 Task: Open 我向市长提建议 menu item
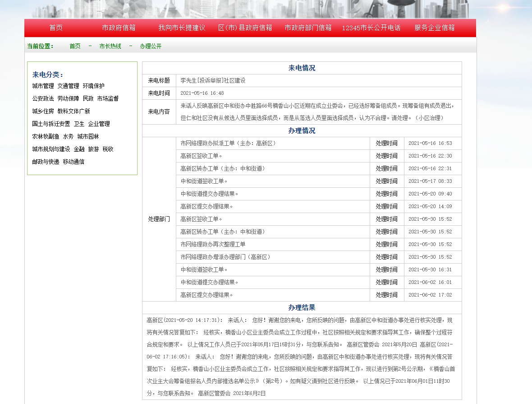click(x=182, y=28)
